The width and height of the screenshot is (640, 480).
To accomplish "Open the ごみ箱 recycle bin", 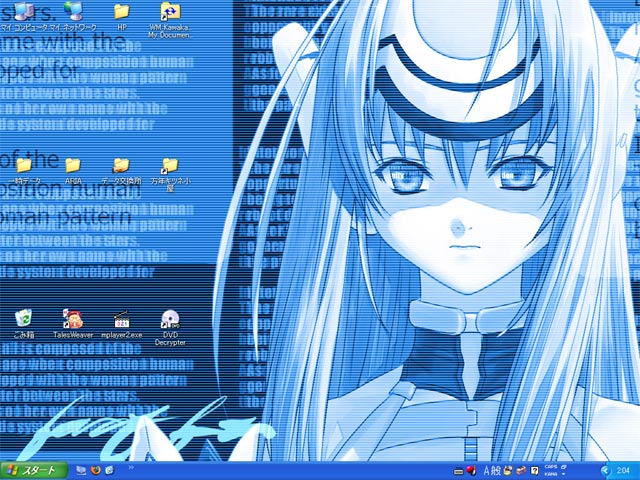I will pos(24,324).
